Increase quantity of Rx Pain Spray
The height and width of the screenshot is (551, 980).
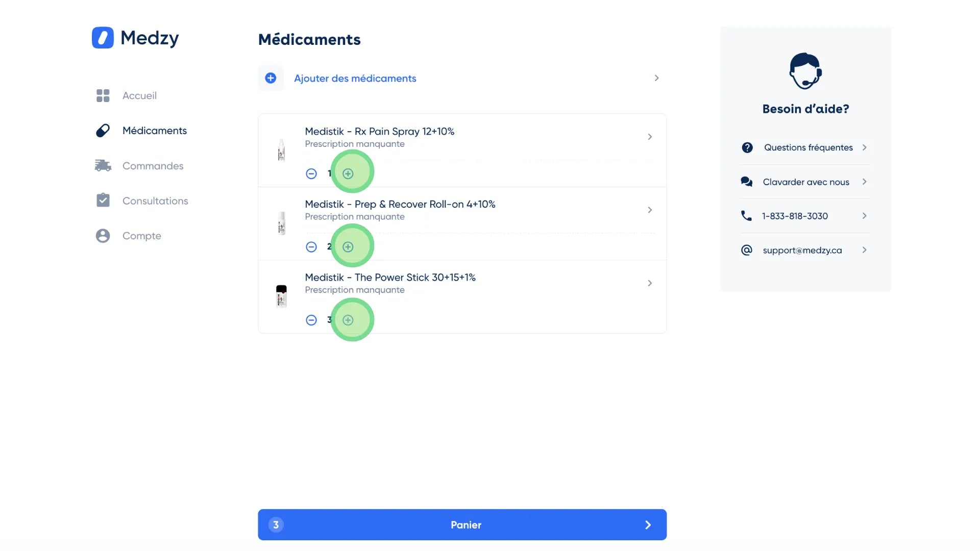pos(348,173)
